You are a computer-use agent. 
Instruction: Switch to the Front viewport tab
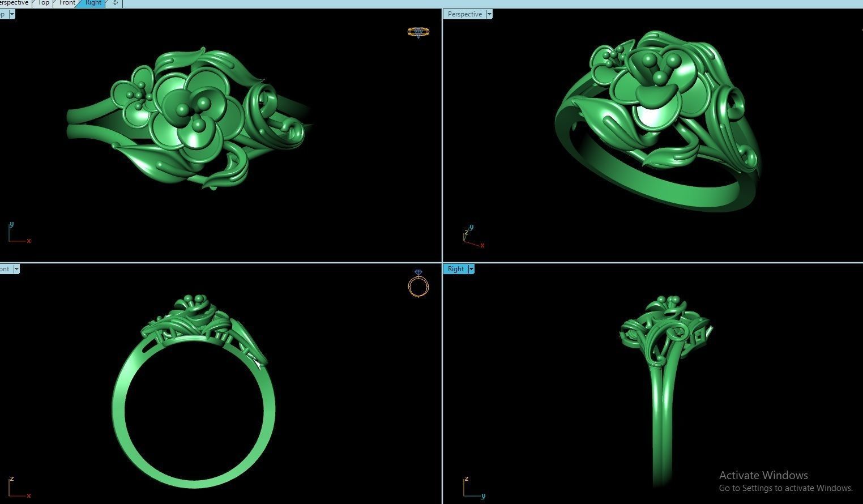(67, 3)
